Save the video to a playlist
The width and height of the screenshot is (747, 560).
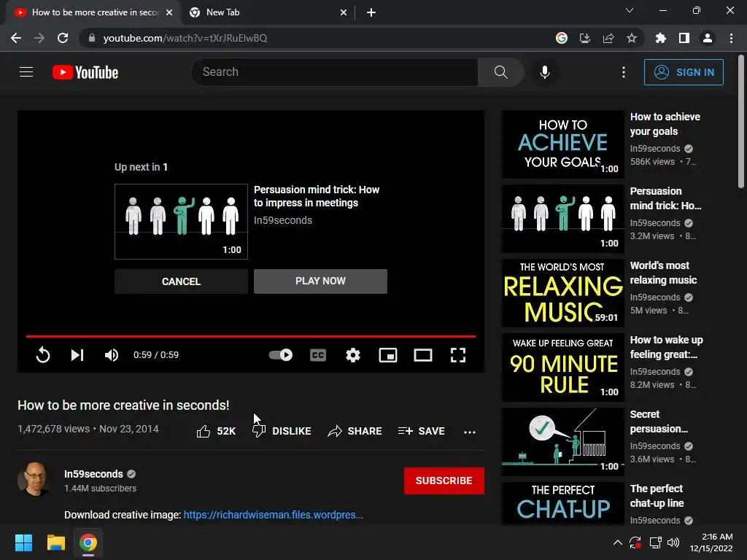point(422,431)
